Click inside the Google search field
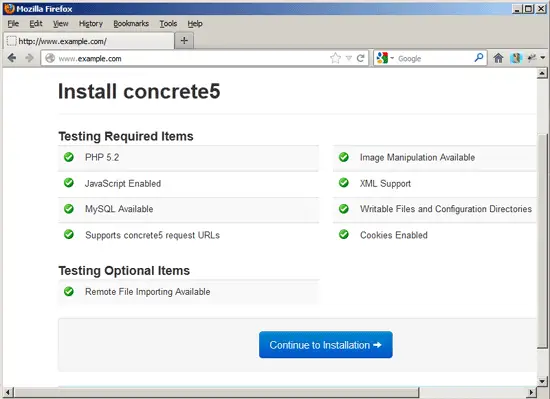The image size is (550, 399). click(x=434, y=59)
